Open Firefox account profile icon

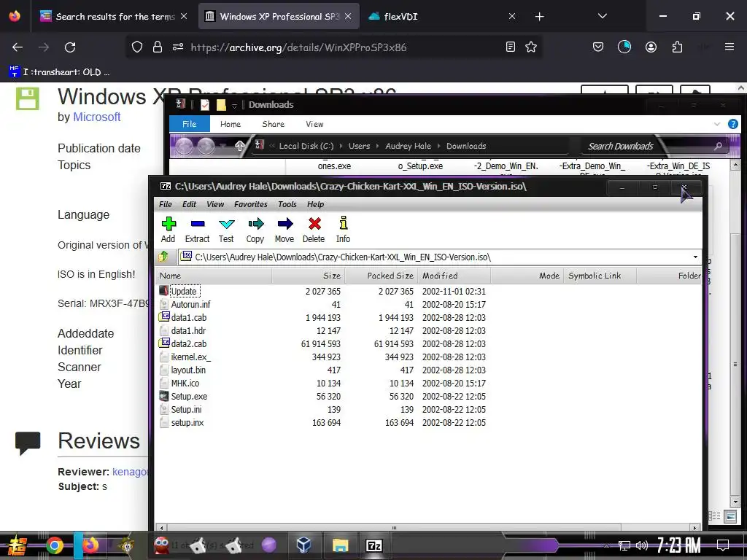click(651, 47)
